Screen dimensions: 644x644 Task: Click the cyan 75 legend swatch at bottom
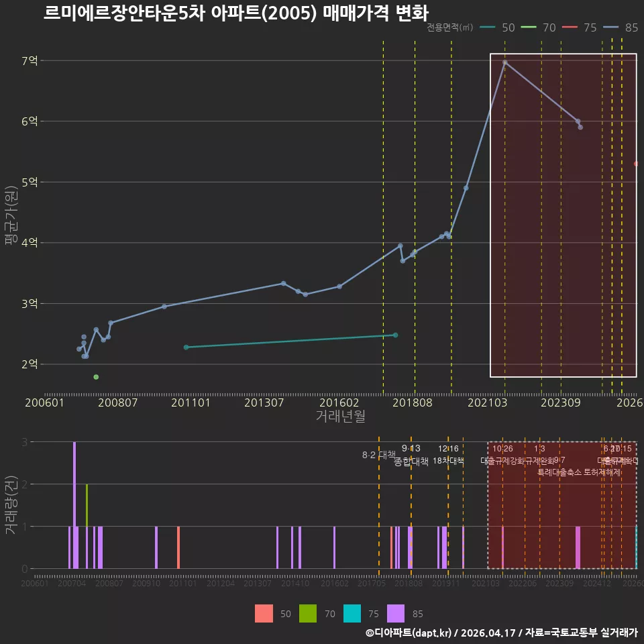352,614
